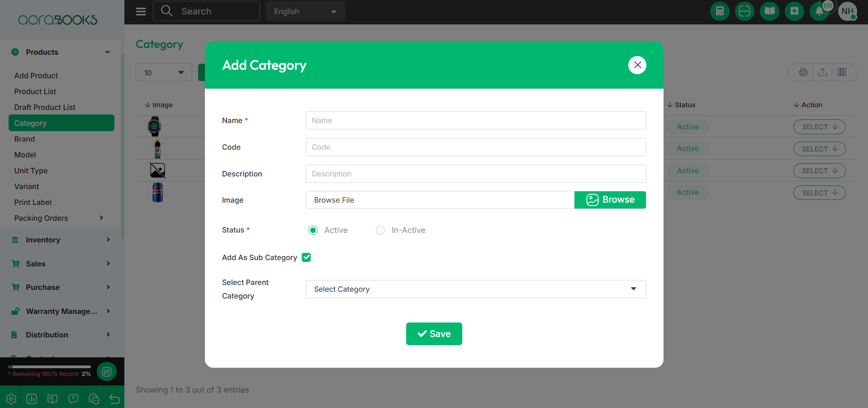868x408 pixels.
Task: Close the Add Category dialog
Action: [x=637, y=65]
